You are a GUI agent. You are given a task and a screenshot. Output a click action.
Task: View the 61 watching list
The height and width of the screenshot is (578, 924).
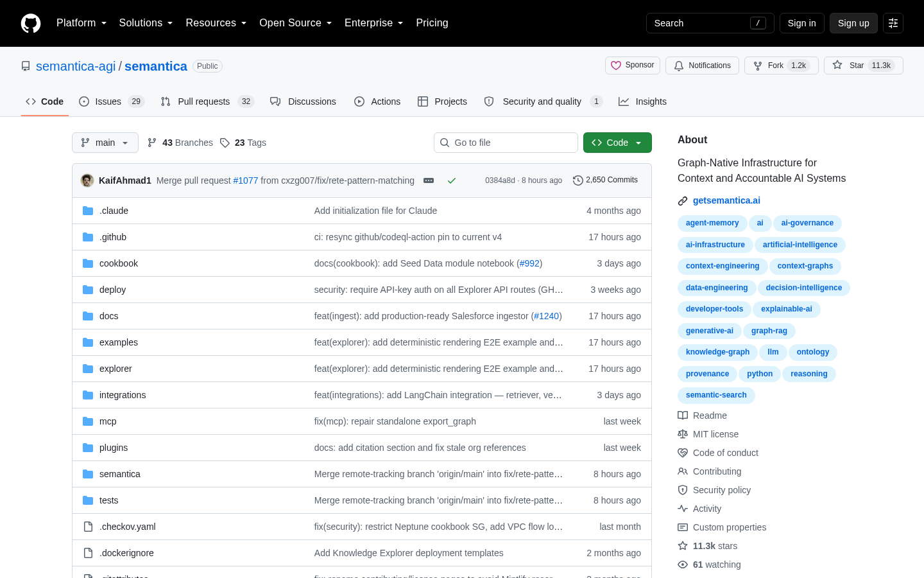click(709, 565)
